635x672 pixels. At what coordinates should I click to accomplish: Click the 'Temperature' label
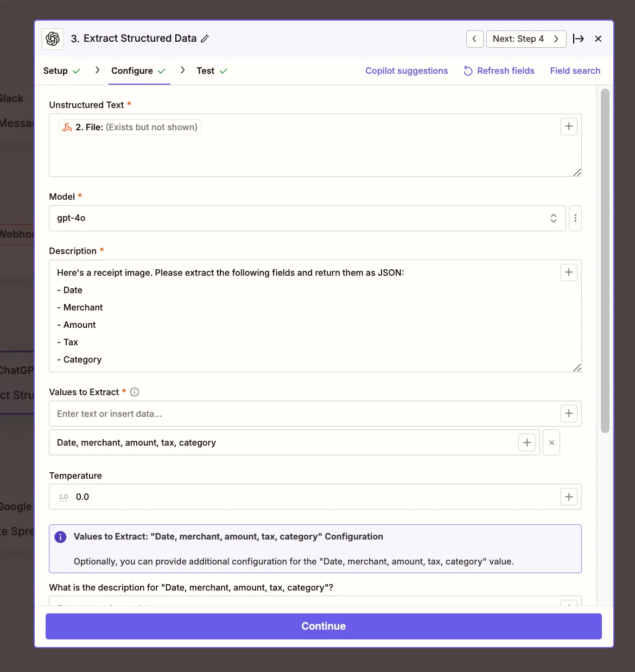pyautogui.click(x=75, y=476)
